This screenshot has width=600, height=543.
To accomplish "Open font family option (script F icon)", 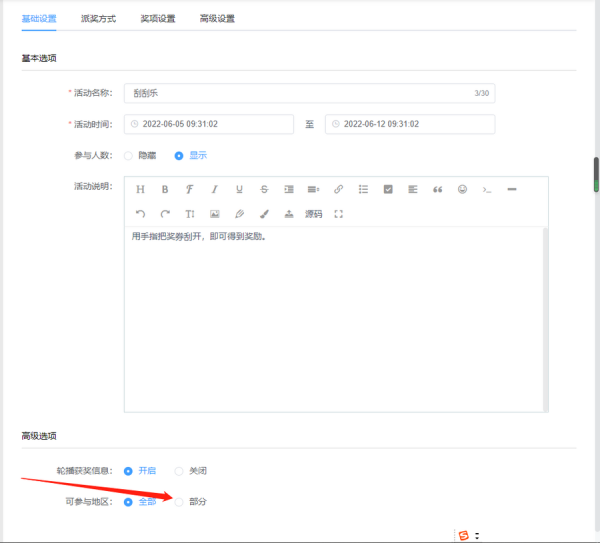I will click(189, 189).
